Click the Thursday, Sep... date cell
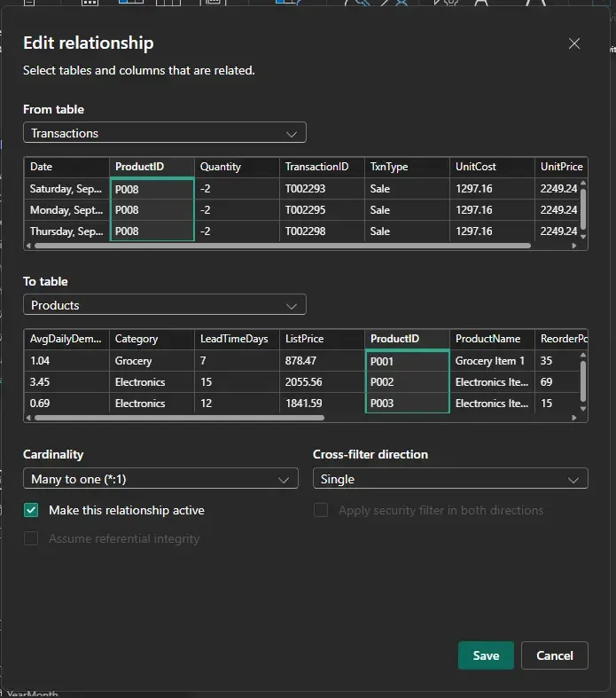This screenshot has height=698, width=616. 66,231
